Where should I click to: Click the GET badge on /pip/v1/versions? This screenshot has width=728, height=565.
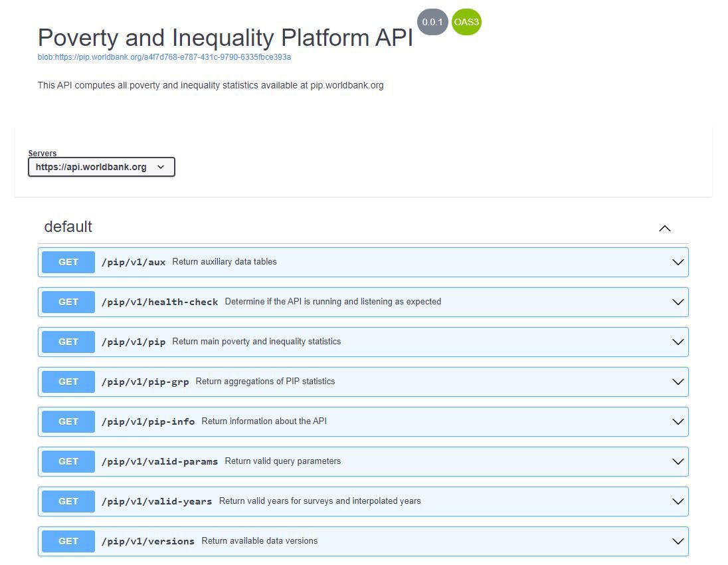(67, 541)
